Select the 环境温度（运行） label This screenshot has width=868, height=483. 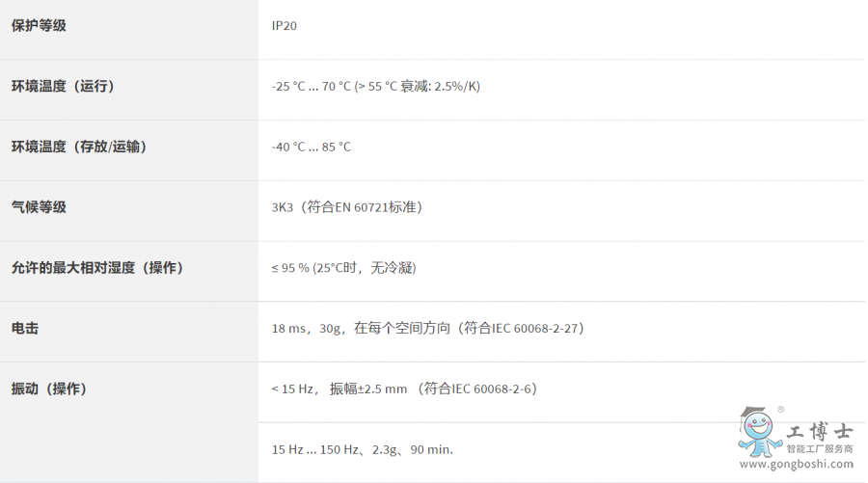click(x=63, y=87)
